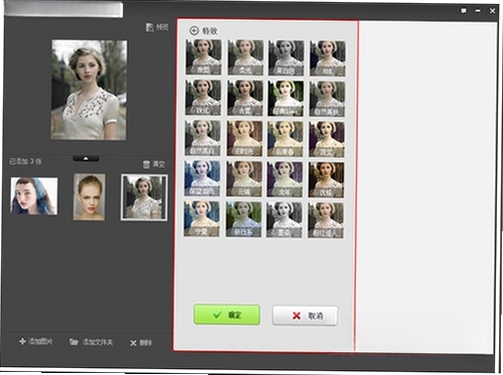Collapse the panel using the up-arrow handle
This screenshot has height=375, width=503.
pos(86,158)
